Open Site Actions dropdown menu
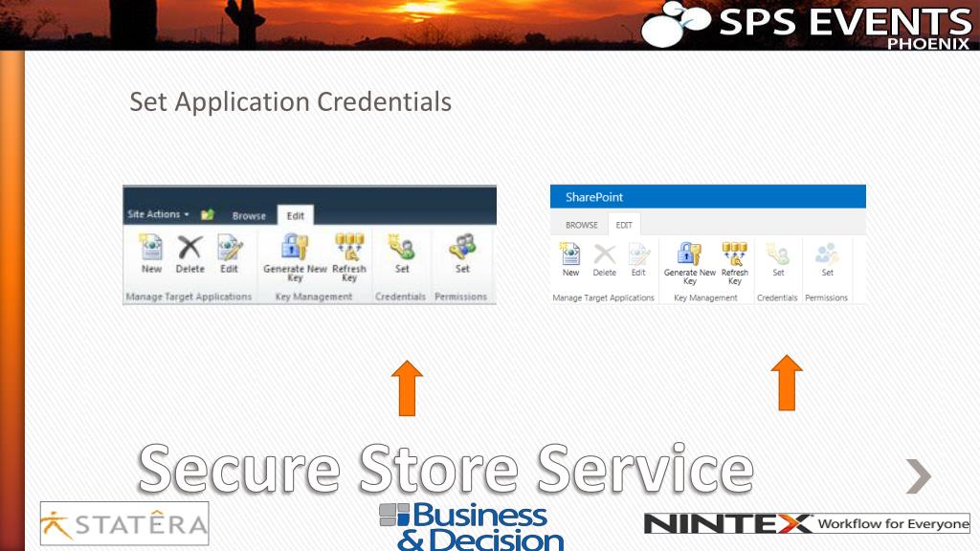 158,214
